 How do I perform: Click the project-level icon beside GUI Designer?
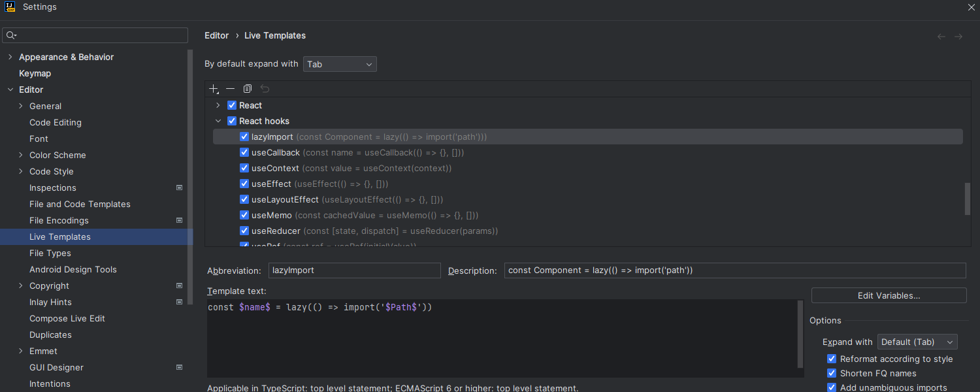coord(180,367)
